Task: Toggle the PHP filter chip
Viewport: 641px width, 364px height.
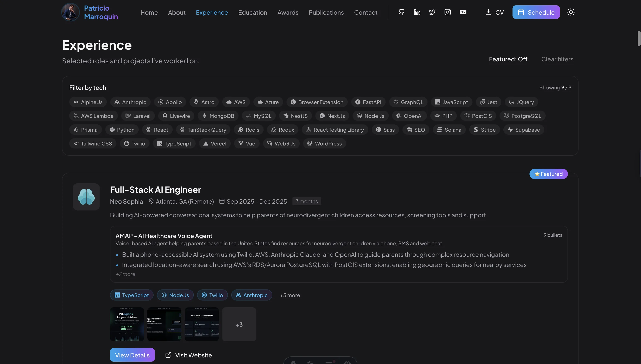Action: pyautogui.click(x=443, y=116)
